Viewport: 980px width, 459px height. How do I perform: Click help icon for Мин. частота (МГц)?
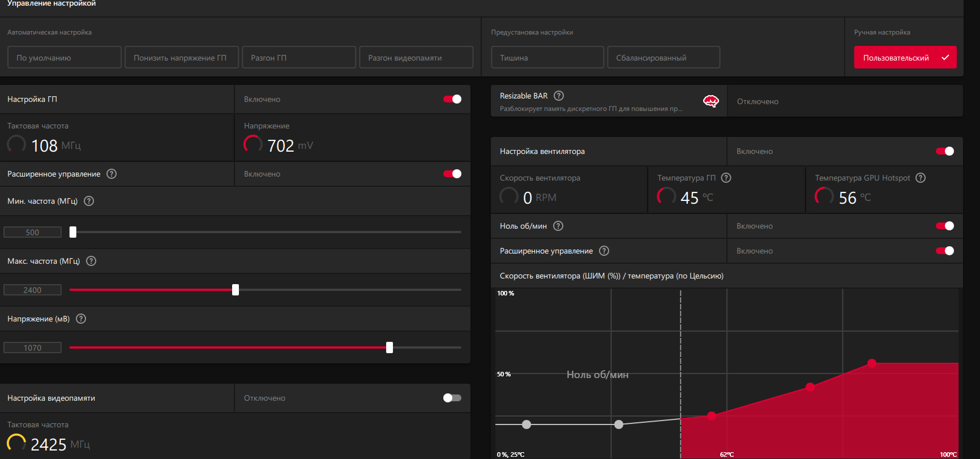point(89,201)
